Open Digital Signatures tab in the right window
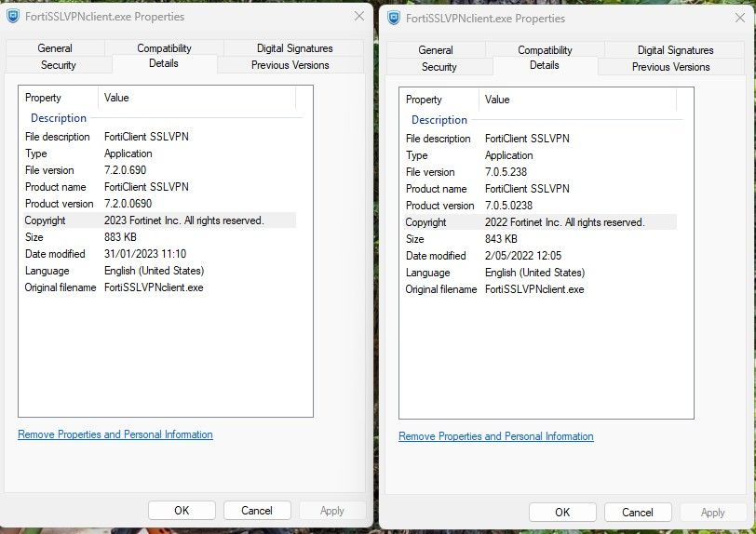756x534 pixels. pos(676,50)
